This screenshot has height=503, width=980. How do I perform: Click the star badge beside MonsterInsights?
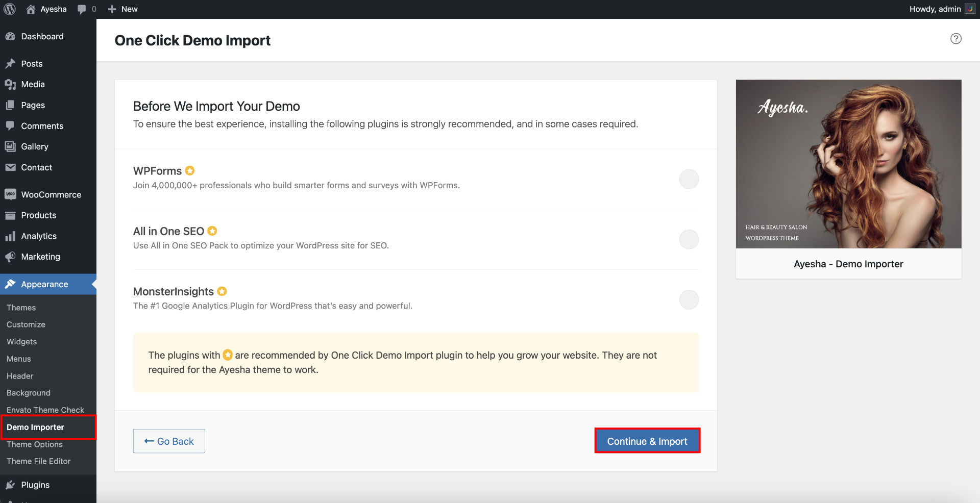coord(222,291)
